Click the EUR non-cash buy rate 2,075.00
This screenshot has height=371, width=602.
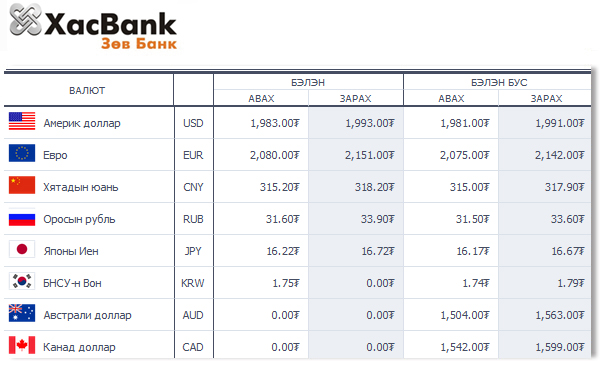click(465, 155)
